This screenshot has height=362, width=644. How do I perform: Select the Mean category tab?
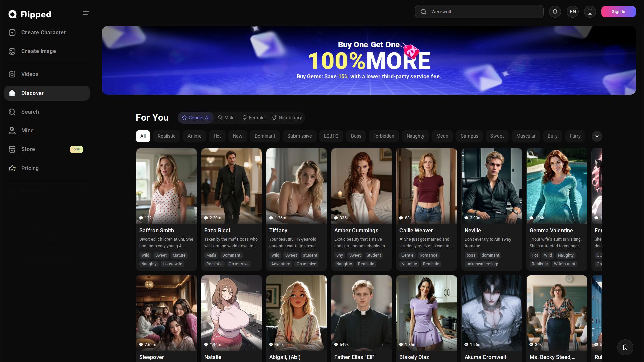(x=442, y=136)
